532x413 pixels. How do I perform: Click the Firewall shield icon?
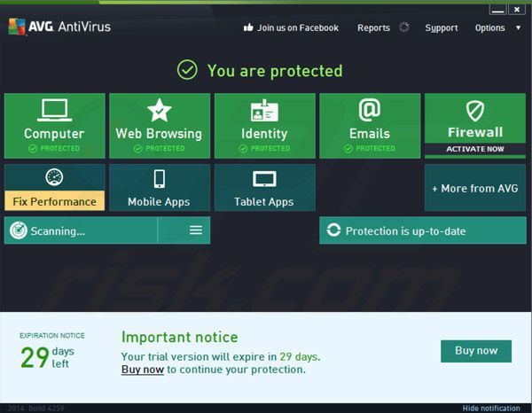coord(475,111)
